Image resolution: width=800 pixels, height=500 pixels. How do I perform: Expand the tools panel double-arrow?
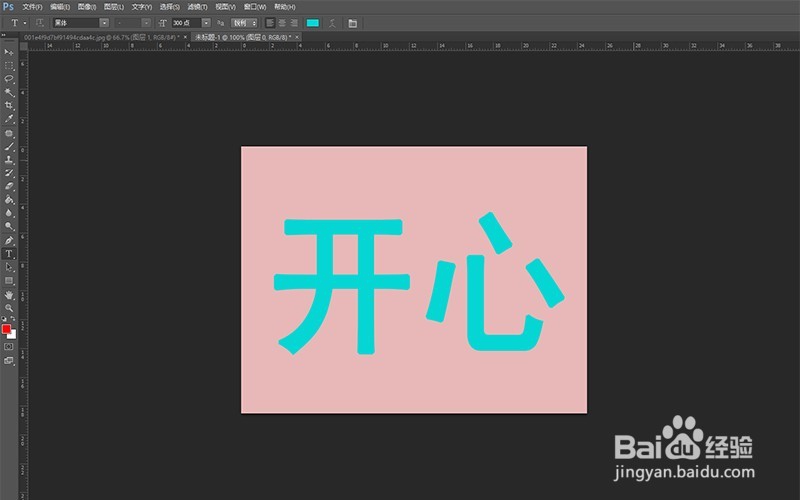(3, 35)
